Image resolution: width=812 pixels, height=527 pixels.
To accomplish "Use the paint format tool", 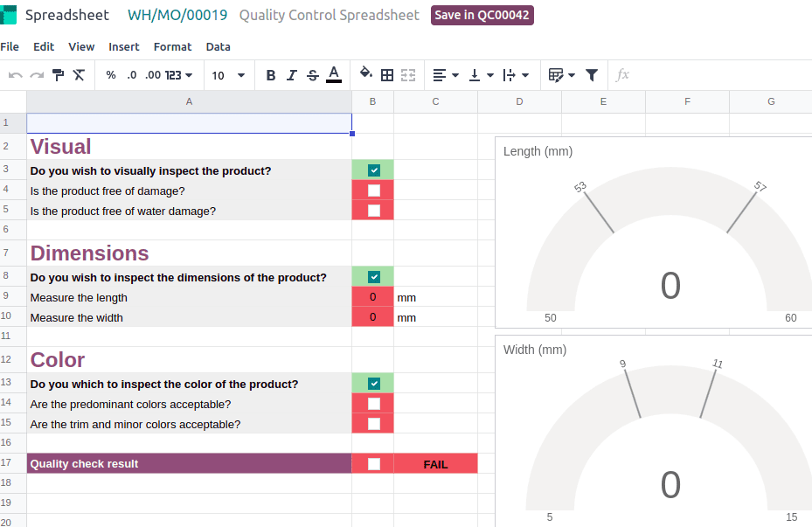I will click(58, 75).
